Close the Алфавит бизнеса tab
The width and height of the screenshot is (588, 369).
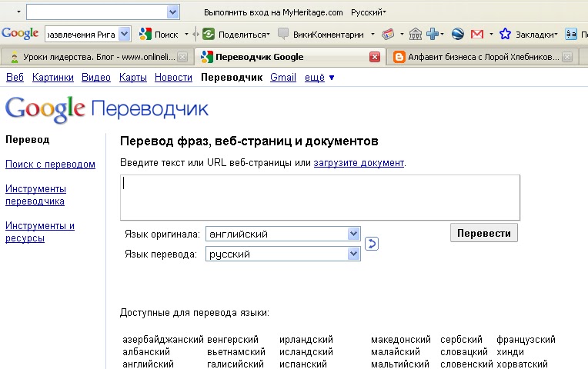click(x=567, y=57)
